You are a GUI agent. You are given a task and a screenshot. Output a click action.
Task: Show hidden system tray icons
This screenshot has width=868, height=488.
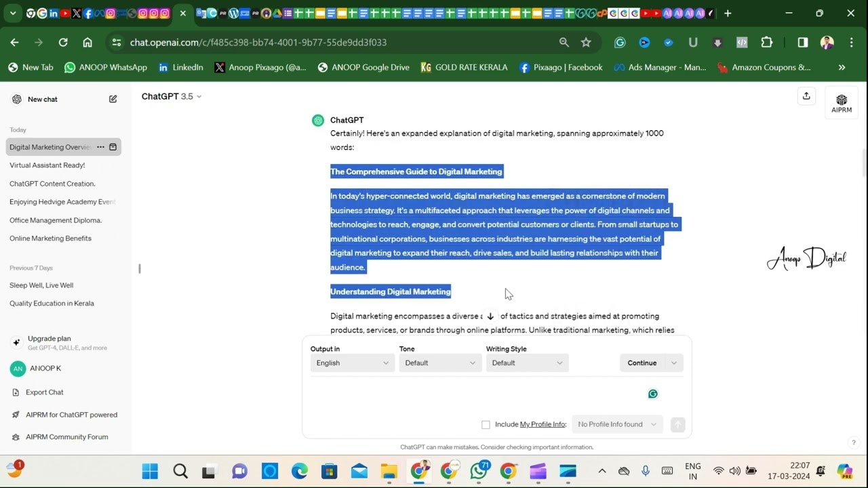[601, 471]
